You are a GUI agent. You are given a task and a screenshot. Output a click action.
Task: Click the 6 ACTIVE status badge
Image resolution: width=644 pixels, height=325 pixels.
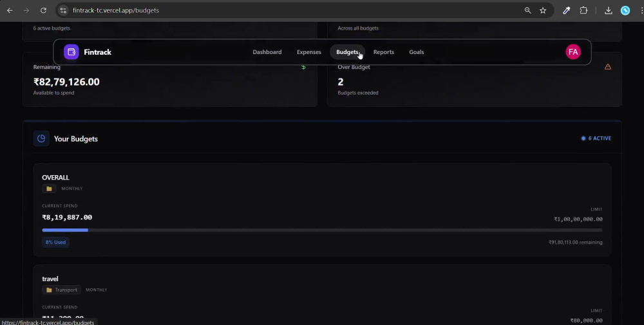pos(596,138)
